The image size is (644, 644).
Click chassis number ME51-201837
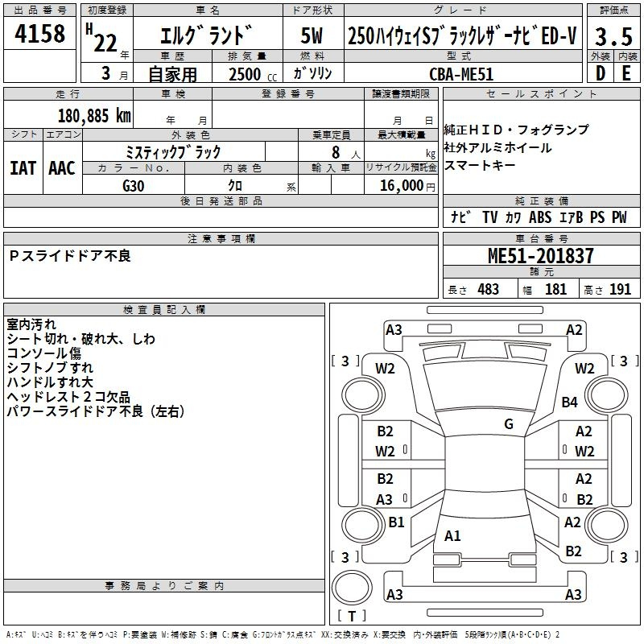tap(540, 256)
